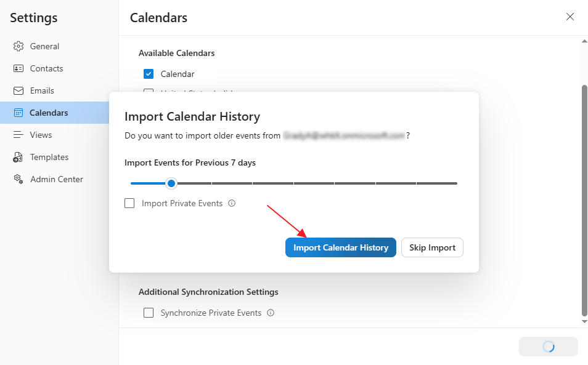Image resolution: width=588 pixels, height=365 pixels.
Task: Click the import days slider handle
Action: pos(171,183)
